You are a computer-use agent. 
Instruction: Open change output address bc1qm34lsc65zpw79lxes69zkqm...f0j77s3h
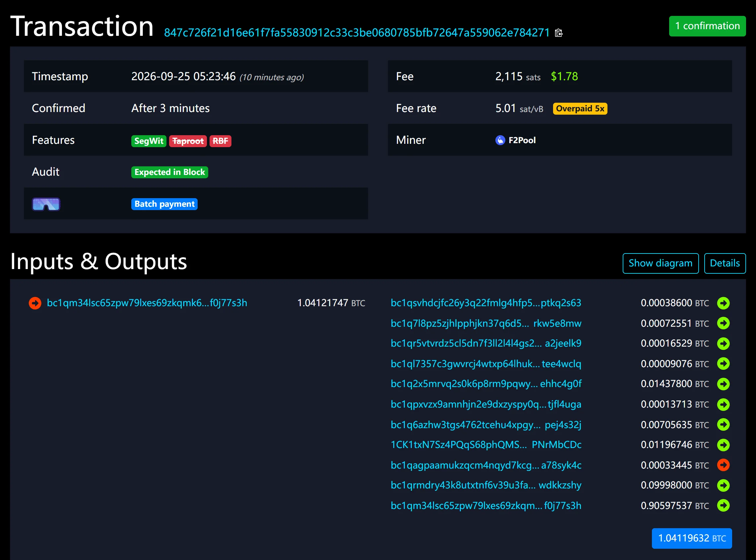(x=486, y=505)
